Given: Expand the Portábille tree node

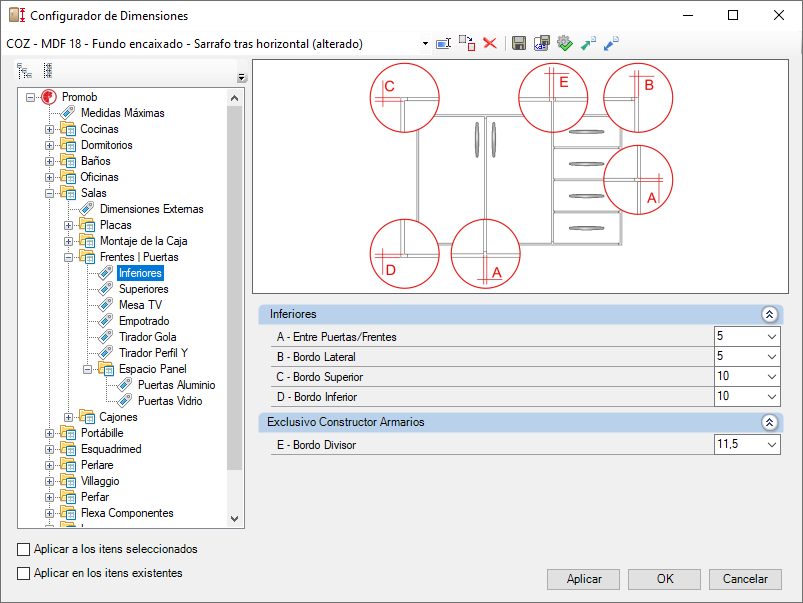Looking at the screenshot, I should (x=49, y=433).
